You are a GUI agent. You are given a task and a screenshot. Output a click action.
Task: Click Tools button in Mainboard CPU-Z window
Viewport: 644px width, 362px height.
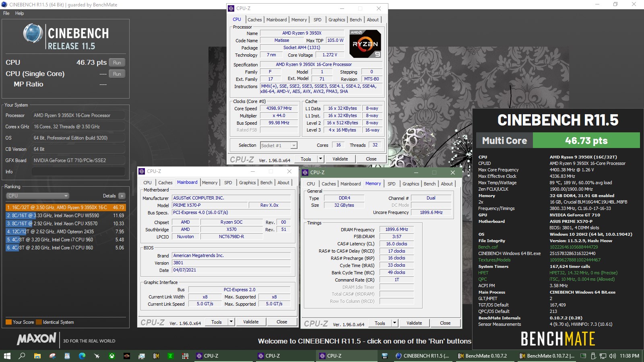point(217,322)
